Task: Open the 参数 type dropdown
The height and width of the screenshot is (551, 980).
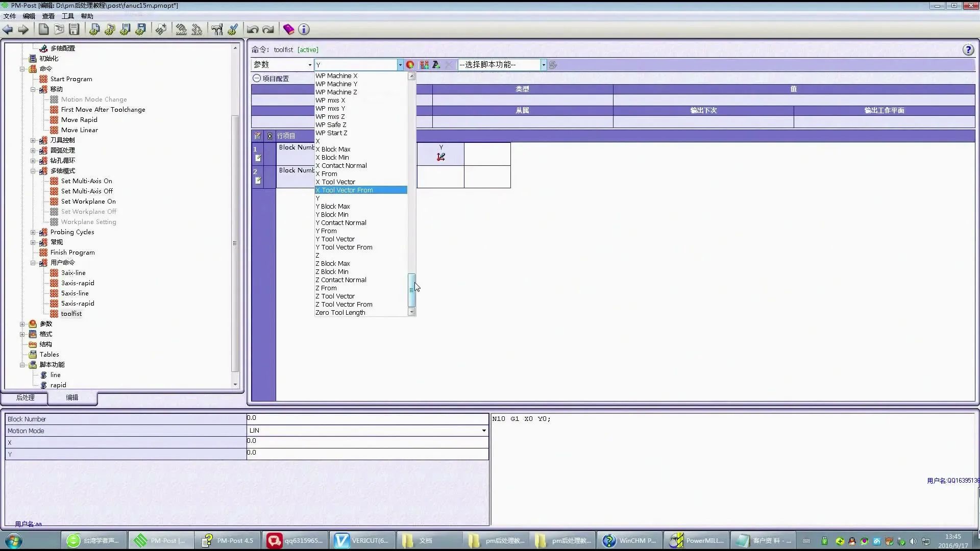Action: pyautogui.click(x=309, y=65)
